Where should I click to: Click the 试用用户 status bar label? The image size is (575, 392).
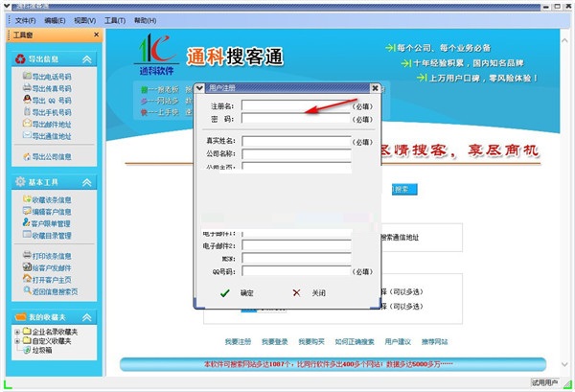(x=544, y=382)
